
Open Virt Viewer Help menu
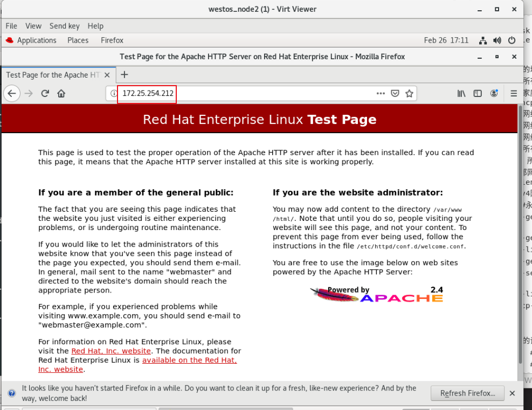pyautogui.click(x=95, y=26)
